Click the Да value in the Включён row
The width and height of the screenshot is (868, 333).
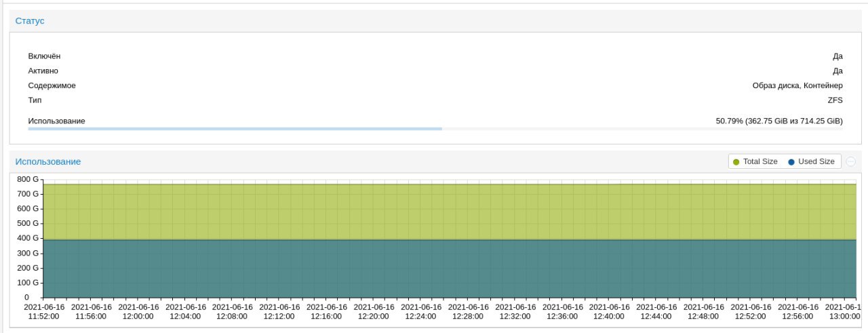[x=837, y=56]
